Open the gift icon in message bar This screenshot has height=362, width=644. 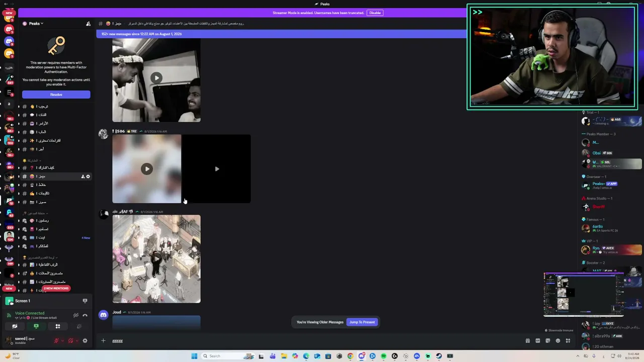(527, 341)
